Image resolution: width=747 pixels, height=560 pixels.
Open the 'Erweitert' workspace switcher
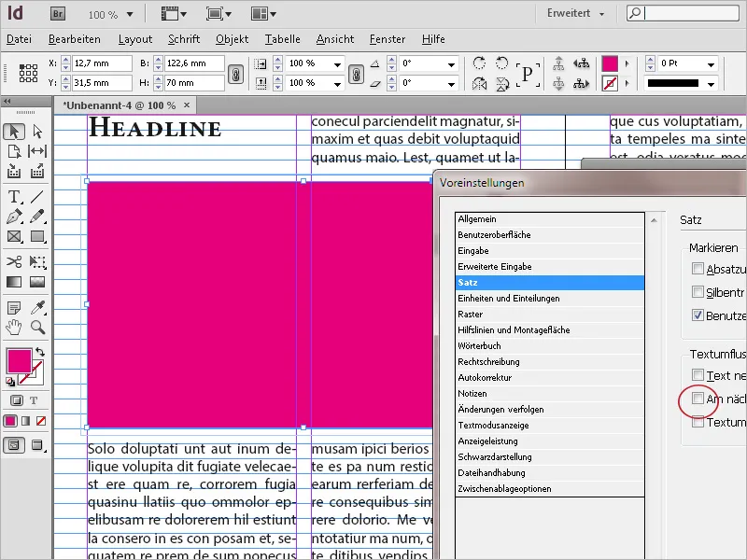(x=571, y=14)
